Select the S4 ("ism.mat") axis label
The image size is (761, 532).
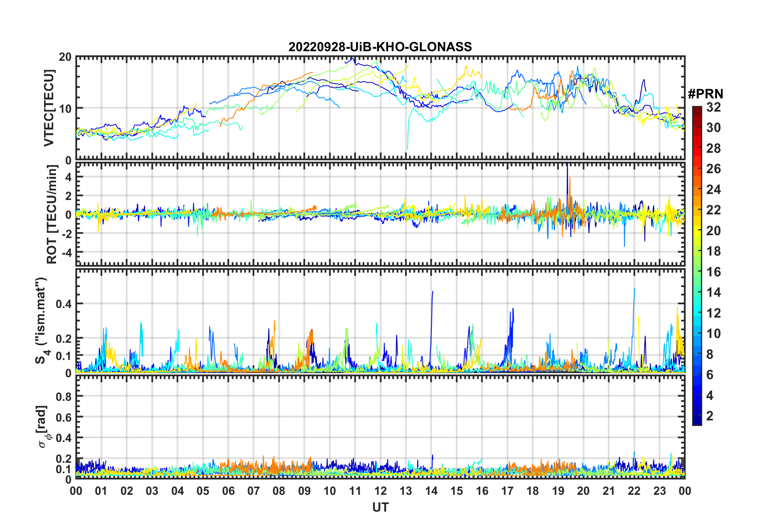[41, 320]
